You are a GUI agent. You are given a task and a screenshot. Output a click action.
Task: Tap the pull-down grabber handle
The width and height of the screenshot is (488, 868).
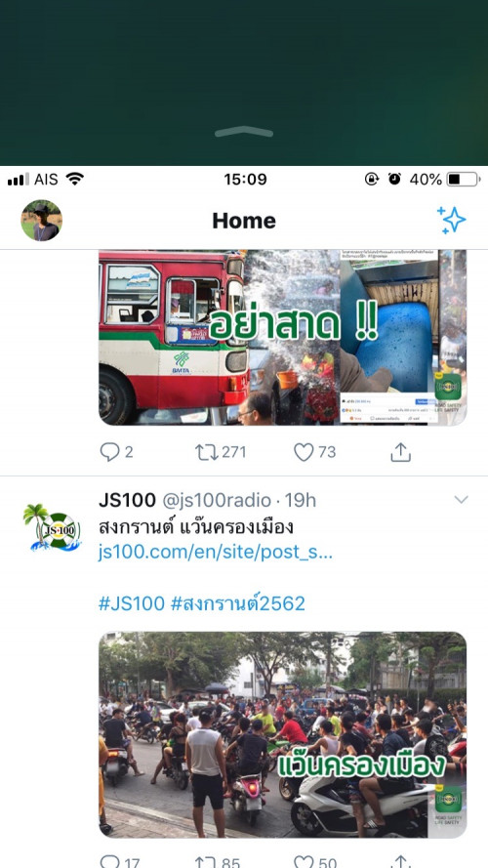(x=244, y=132)
